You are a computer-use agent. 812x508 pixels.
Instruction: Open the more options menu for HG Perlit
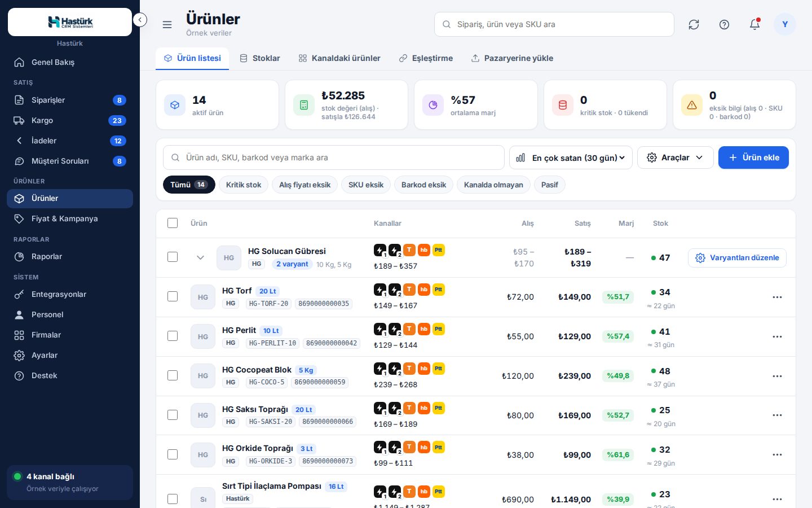(777, 336)
